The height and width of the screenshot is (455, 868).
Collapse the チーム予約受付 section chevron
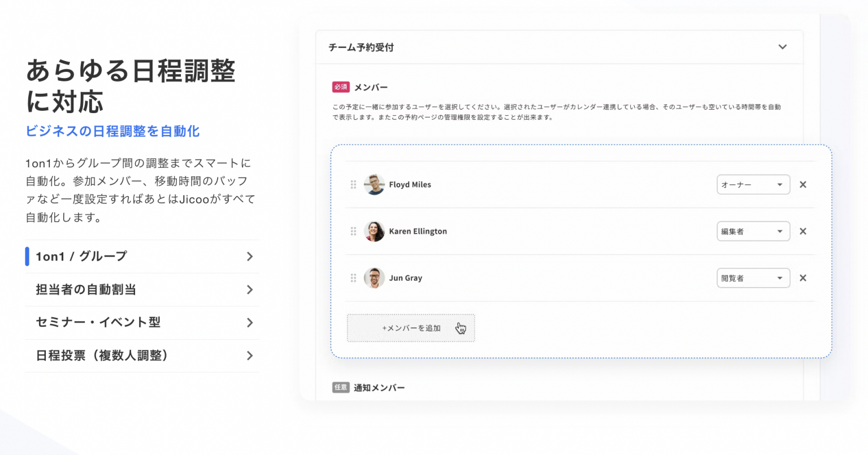[782, 47]
